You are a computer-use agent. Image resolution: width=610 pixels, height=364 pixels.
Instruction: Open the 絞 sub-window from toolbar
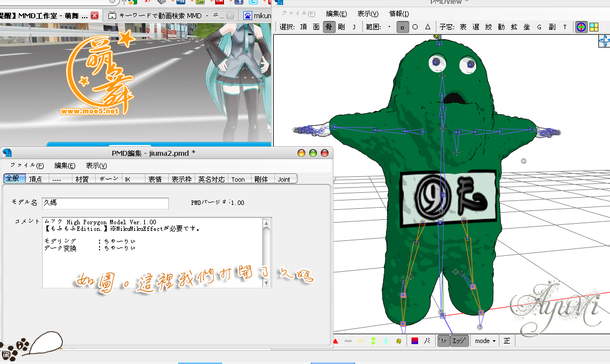489,27
